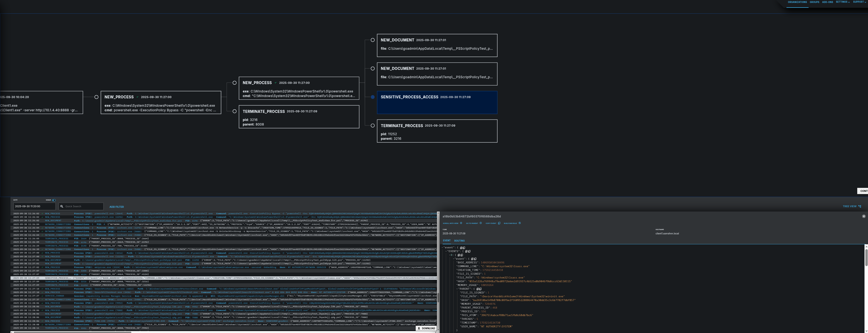Select the TERMINATE_PROCESS pid 11252 node circle
Viewport: 868px width, 333px height.
pos(372,126)
